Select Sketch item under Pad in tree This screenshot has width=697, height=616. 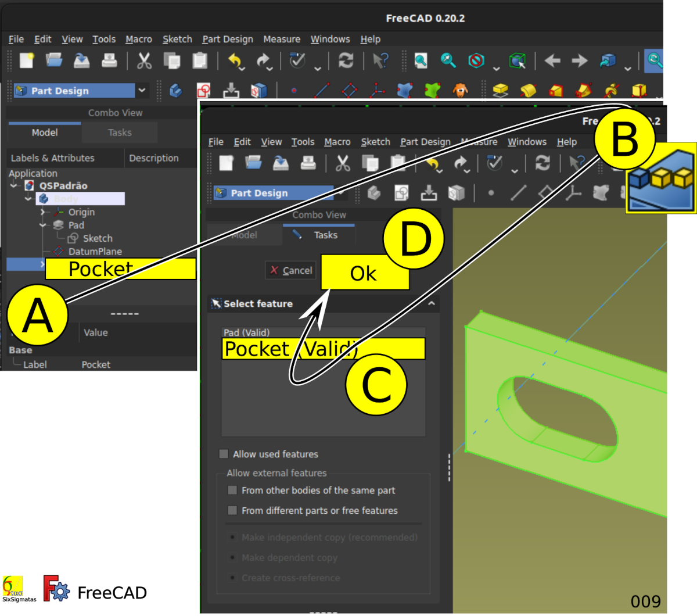(x=98, y=238)
